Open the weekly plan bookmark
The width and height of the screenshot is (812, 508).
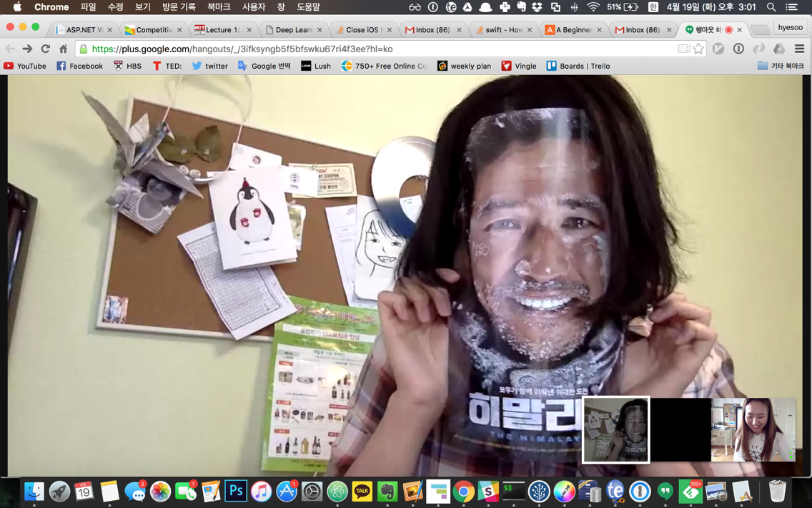pyautogui.click(x=465, y=66)
